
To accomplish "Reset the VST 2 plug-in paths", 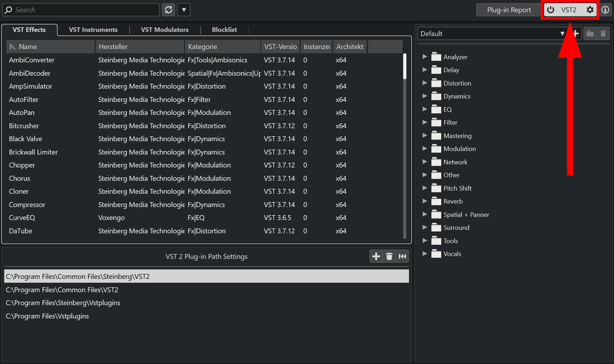I will pyautogui.click(x=402, y=256).
